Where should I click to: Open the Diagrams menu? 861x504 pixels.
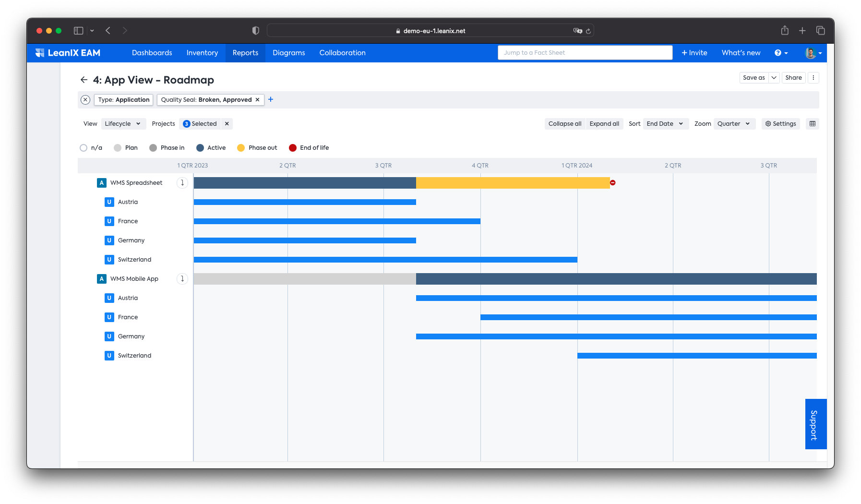289,53
